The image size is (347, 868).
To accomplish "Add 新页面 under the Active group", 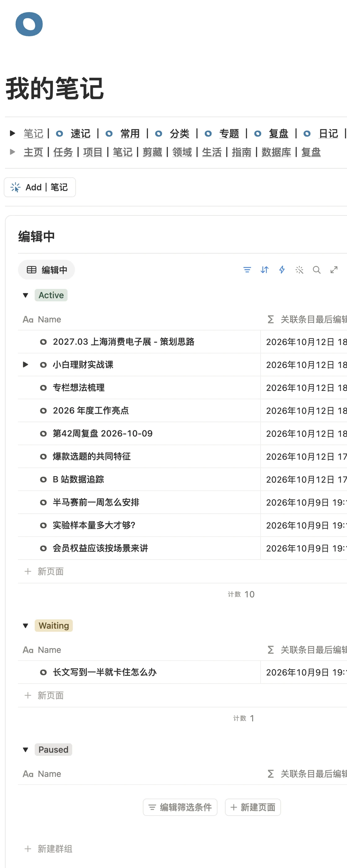I will (44, 572).
